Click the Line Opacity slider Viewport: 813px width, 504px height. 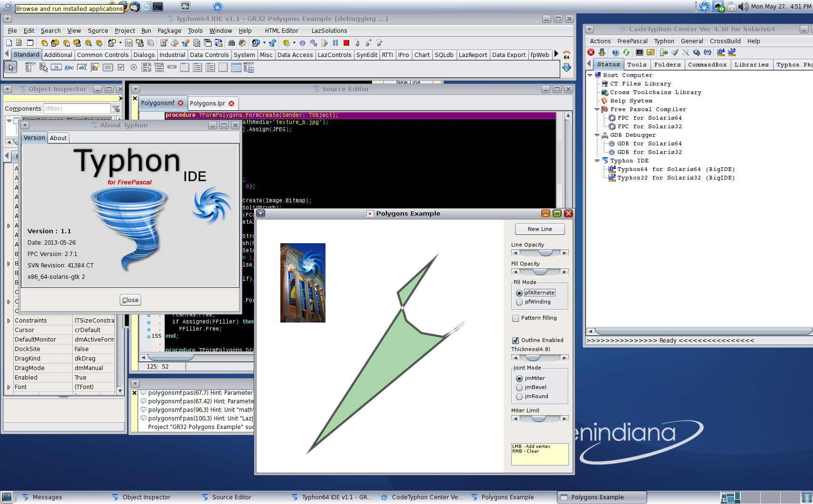pos(540,253)
